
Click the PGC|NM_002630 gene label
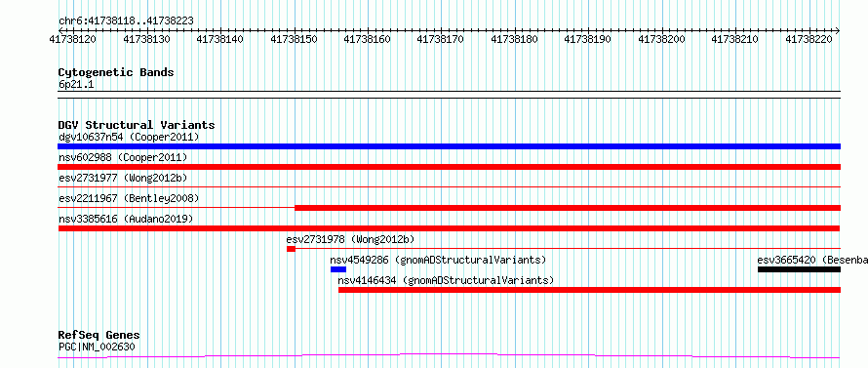pos(97,347)
